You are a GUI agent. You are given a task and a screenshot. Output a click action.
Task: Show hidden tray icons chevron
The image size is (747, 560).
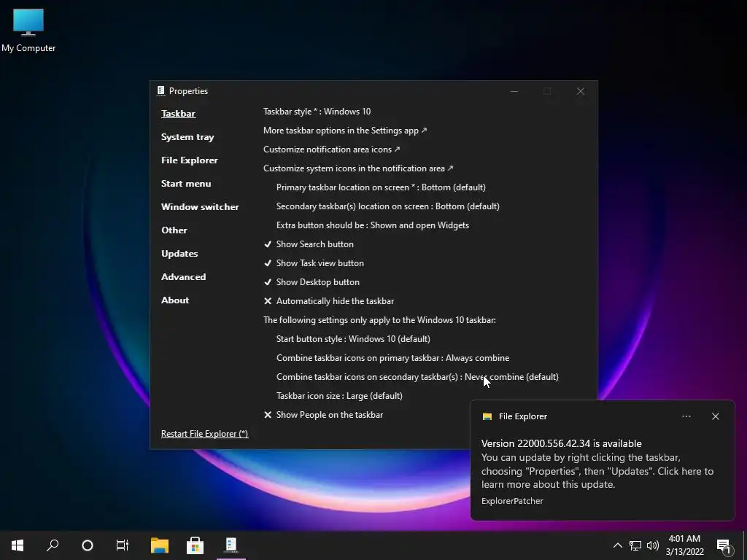coord(617,545)
